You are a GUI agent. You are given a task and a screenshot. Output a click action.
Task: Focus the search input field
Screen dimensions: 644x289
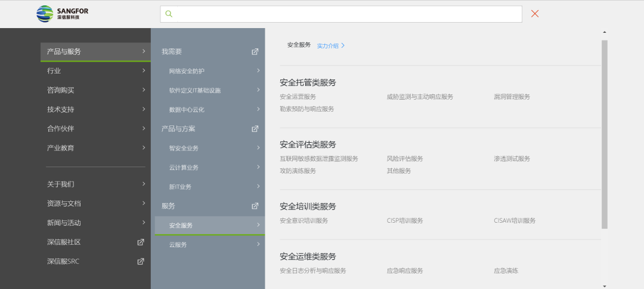[346, 14]
